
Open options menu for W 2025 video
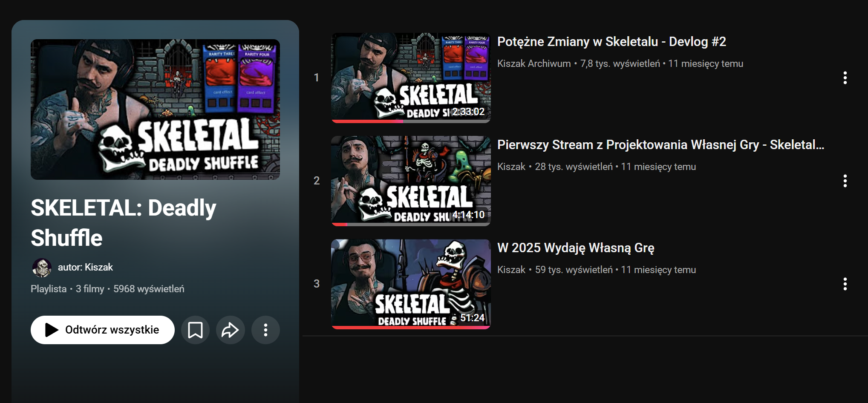[x=845, y=284]
